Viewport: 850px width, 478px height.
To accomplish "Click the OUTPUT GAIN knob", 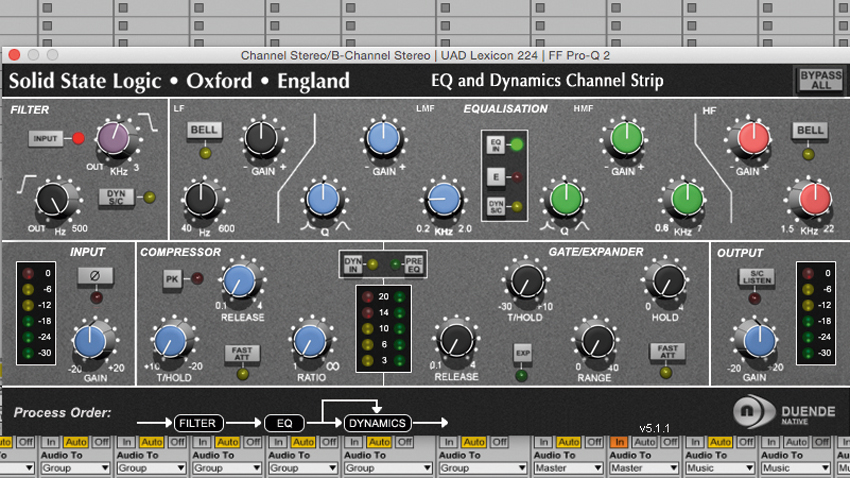I will coord(759,341).
